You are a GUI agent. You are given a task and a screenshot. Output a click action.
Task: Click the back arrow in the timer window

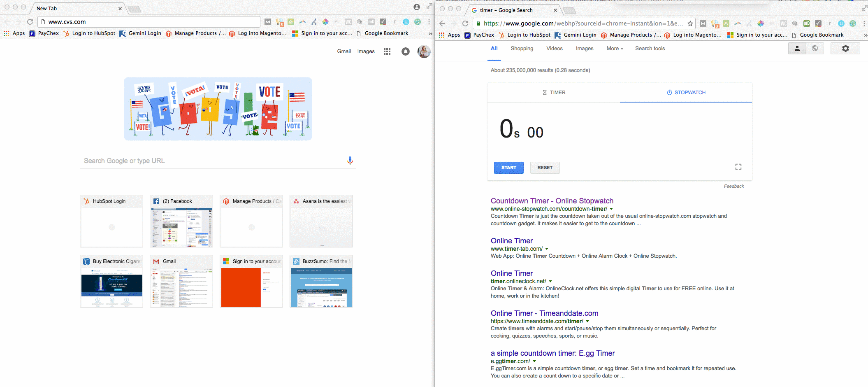[x=442, y=23]
